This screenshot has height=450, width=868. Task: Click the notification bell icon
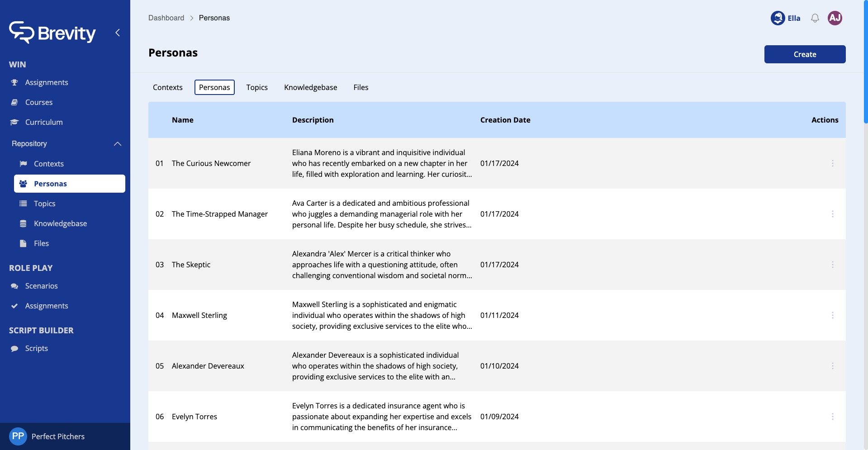click(x=815, y=18)
